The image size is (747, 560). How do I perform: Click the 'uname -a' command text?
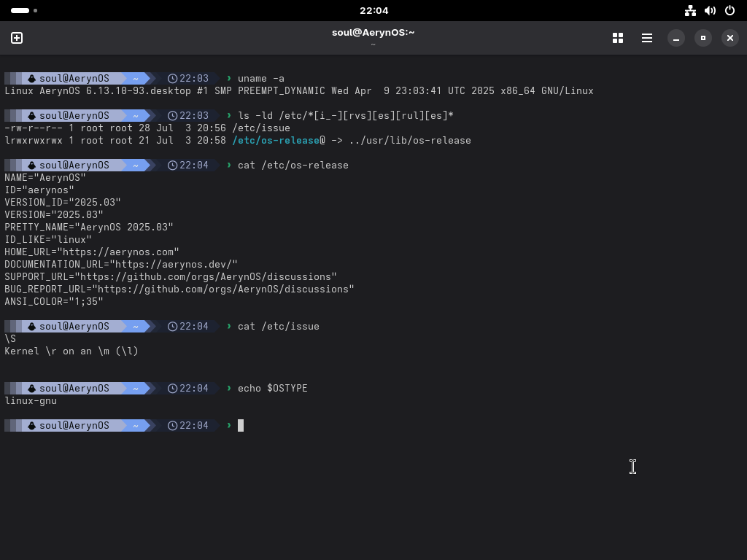pyautogui.click(x=260, y=79)
